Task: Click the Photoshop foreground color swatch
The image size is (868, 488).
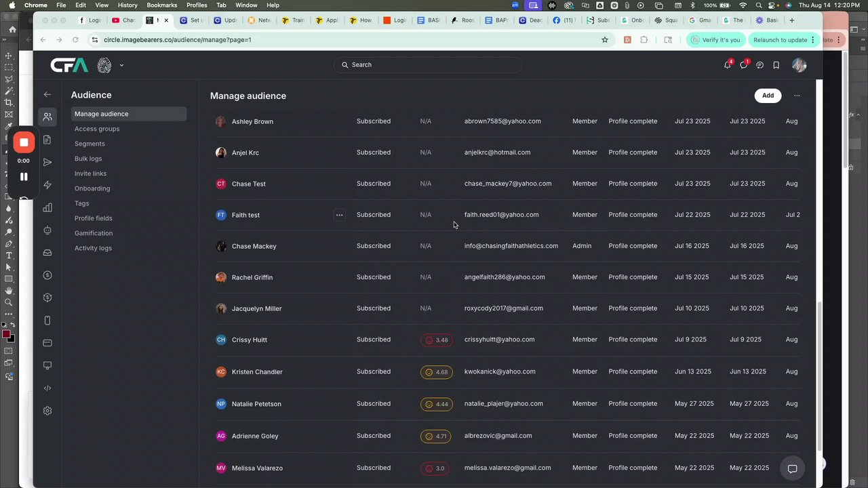Action: [6, 334]
